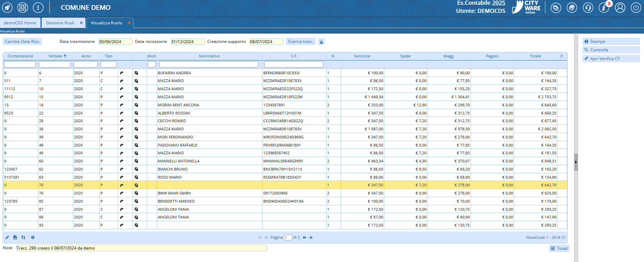
Task: Collapse the right side panel using arrow handle
Action: tap(576, 162)
